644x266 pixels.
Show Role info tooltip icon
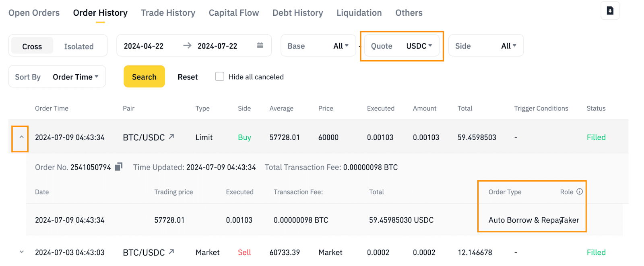[580, 192]
